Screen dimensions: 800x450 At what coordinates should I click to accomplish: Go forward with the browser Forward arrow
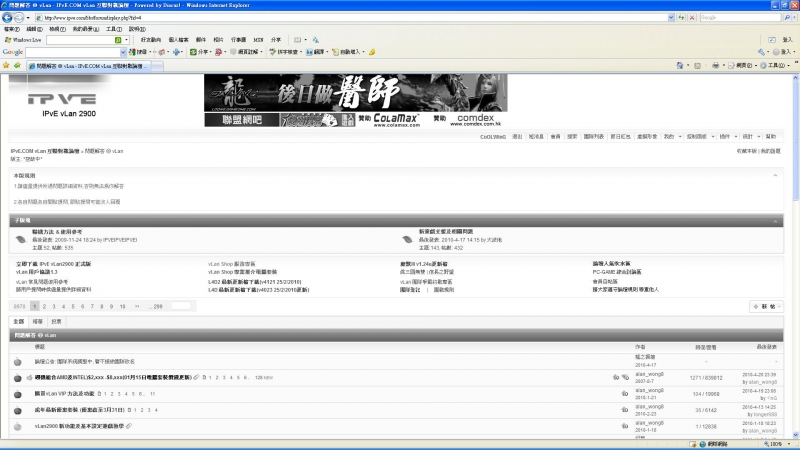pyautogui.click(x=19, y=17)
